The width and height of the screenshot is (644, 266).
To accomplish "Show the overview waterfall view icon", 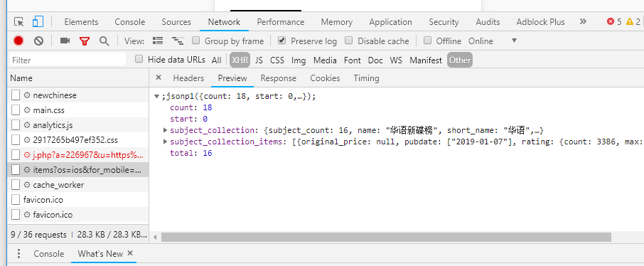I will point(178,41).
